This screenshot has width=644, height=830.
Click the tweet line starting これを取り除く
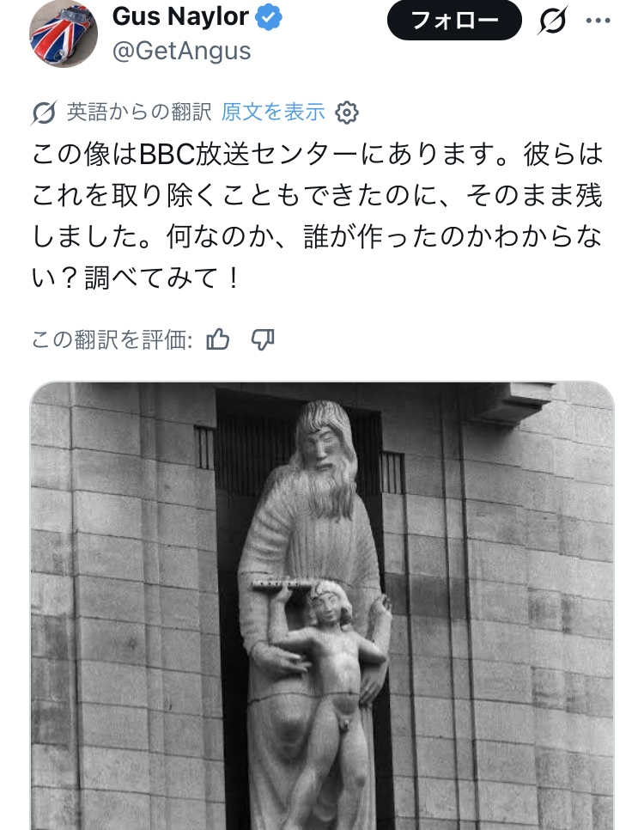coord(317,196)
